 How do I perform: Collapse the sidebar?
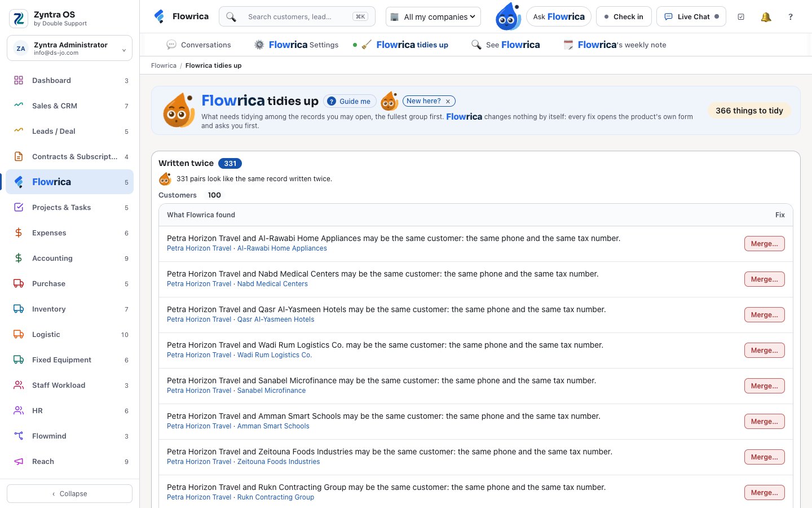point(69,493)
